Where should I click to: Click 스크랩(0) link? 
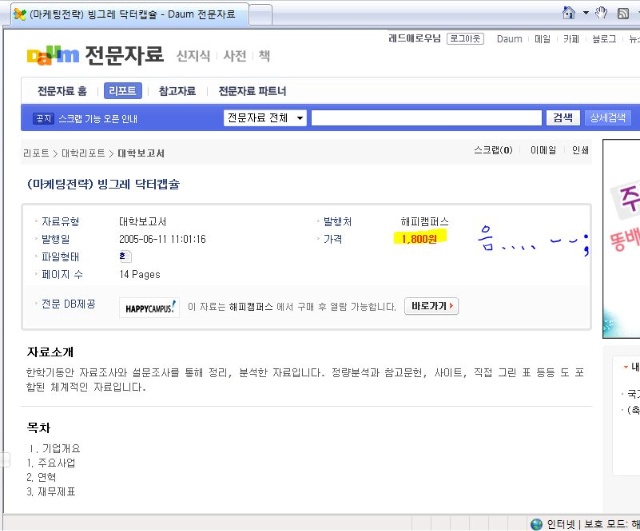[493, 150]
